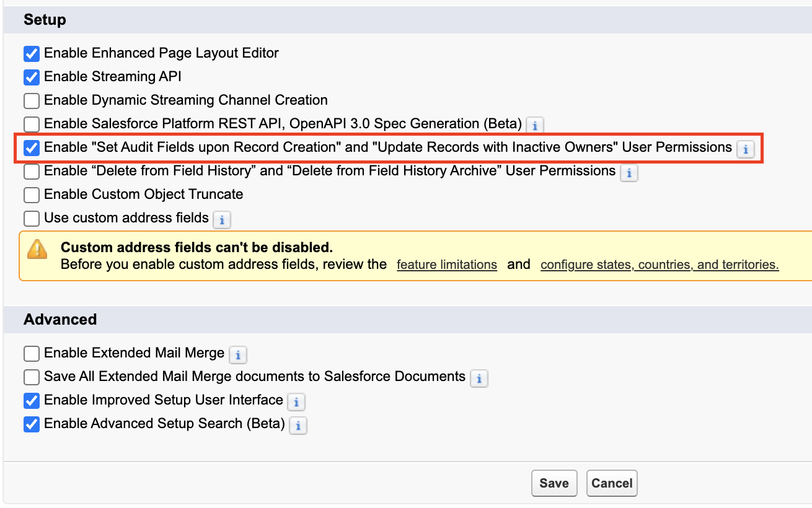
Task: Tick the Use custom address fields checkbox
Action: (32, 219)
